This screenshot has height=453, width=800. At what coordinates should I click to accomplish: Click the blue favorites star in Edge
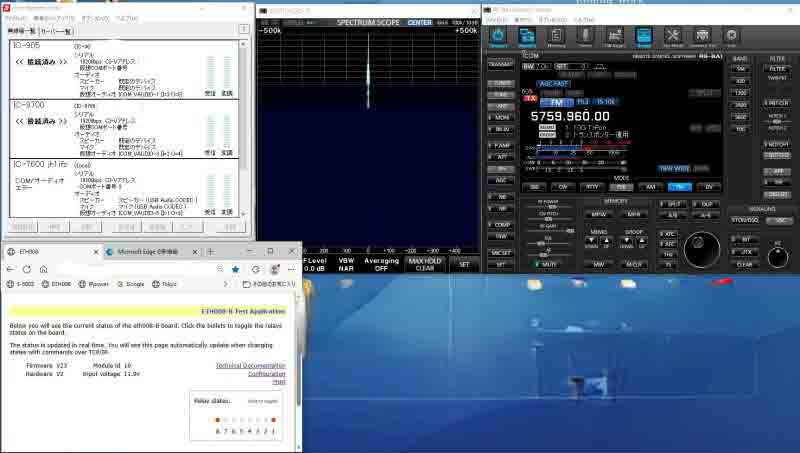coord(235,269)
